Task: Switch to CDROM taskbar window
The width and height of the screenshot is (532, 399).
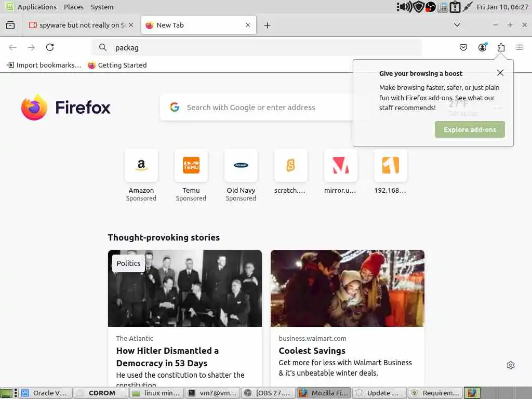Action: 101,393
